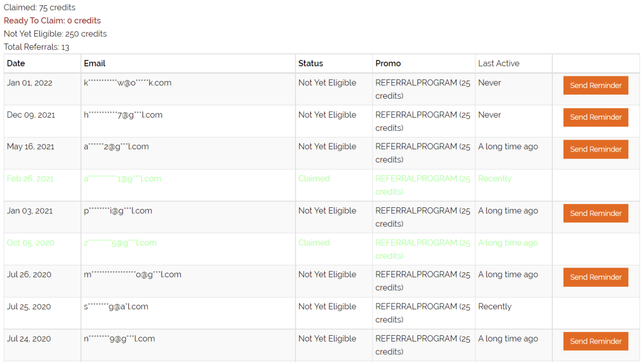Click the 'Recently' cell in the Jul 25, 2020 row

(495, 307)
